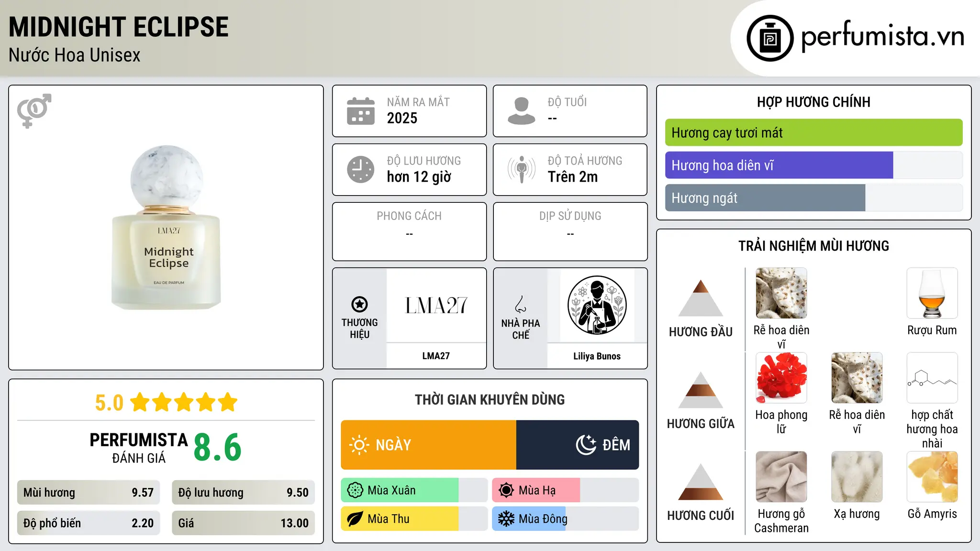The height and width of the screenshot is (551, 980).
Task: Click the hơn 12 giờ longevity value
Action: click(x=419, y=177)
